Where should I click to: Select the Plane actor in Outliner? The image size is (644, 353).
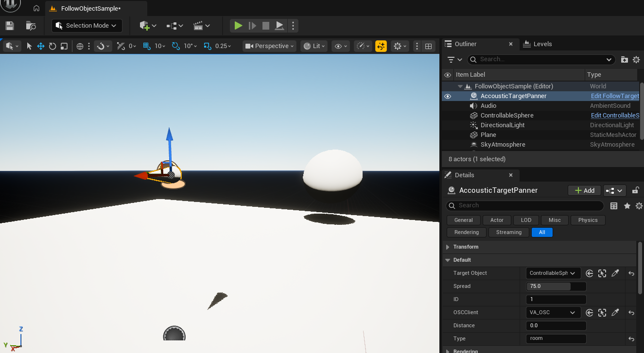pos(488,135)
